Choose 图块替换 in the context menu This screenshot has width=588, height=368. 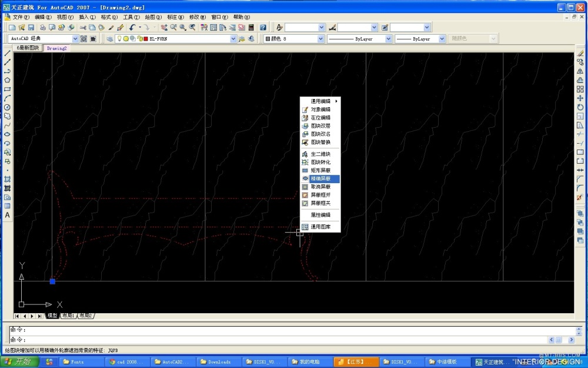click(x=320, y=142)
